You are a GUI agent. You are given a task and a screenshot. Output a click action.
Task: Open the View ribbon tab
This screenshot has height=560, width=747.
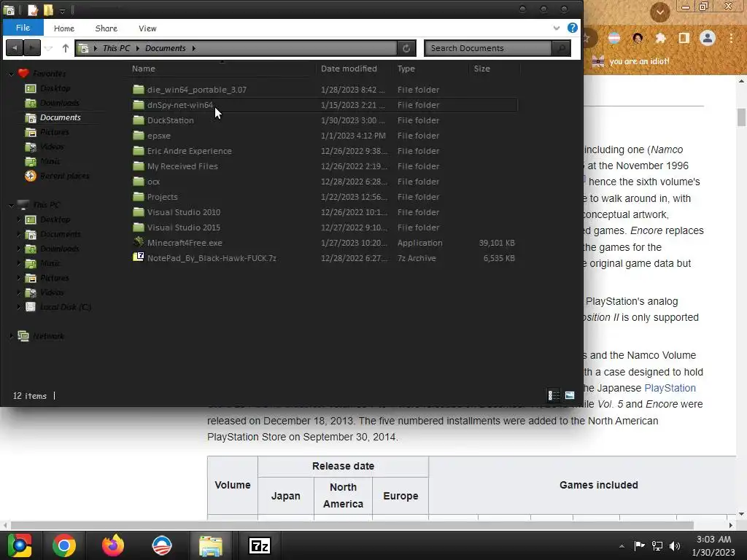coord(147,28)
